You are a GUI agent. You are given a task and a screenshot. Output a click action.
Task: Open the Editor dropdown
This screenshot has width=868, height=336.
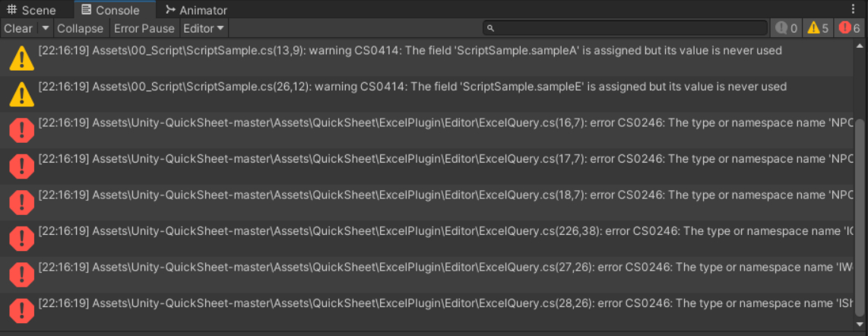click(204, 28)
